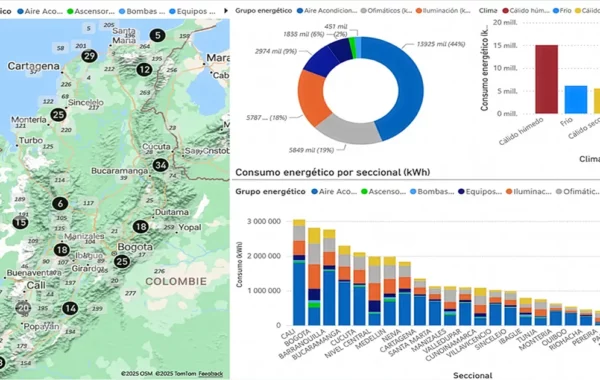Viewport: 600px width, 380px height.
Task: Click the VILLAVICENCIO axis label
Action: coord(468,342)
